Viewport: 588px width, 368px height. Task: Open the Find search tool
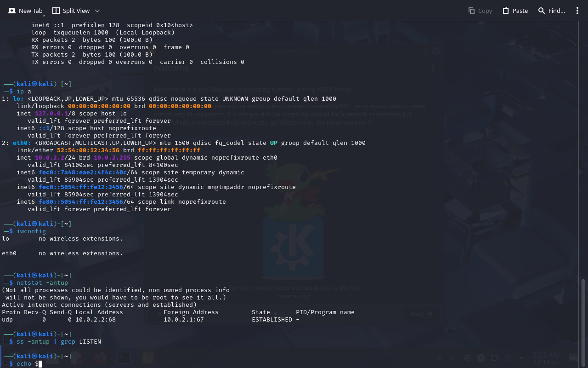click(551, 11)
